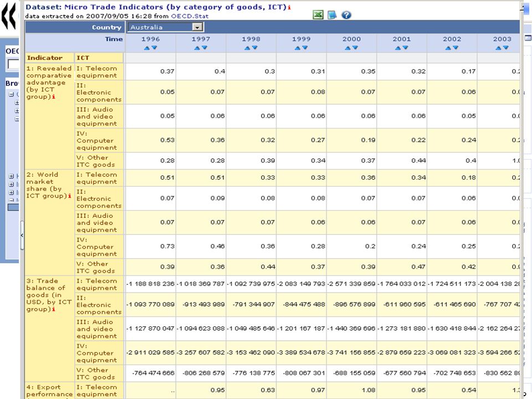The height and width of the screenshot is (399, 532).
Task: Click Other ITC goods under World market share
Action: coord(96,267)
